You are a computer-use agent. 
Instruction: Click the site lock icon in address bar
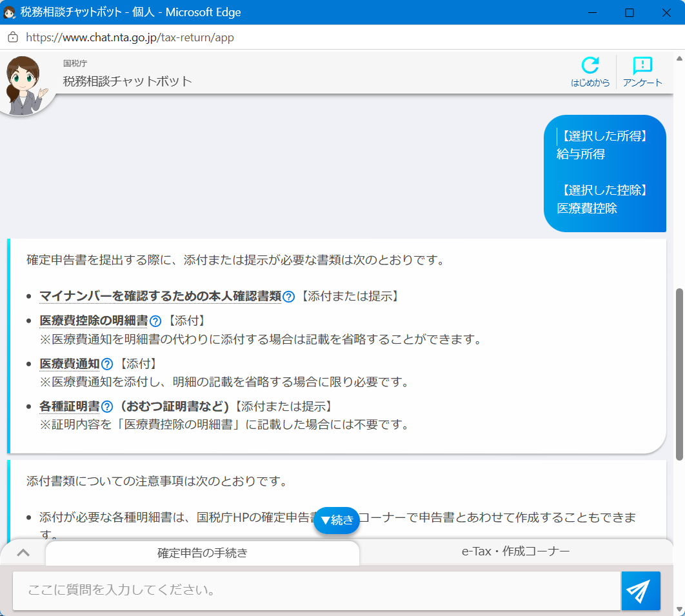tap(13, 37)
